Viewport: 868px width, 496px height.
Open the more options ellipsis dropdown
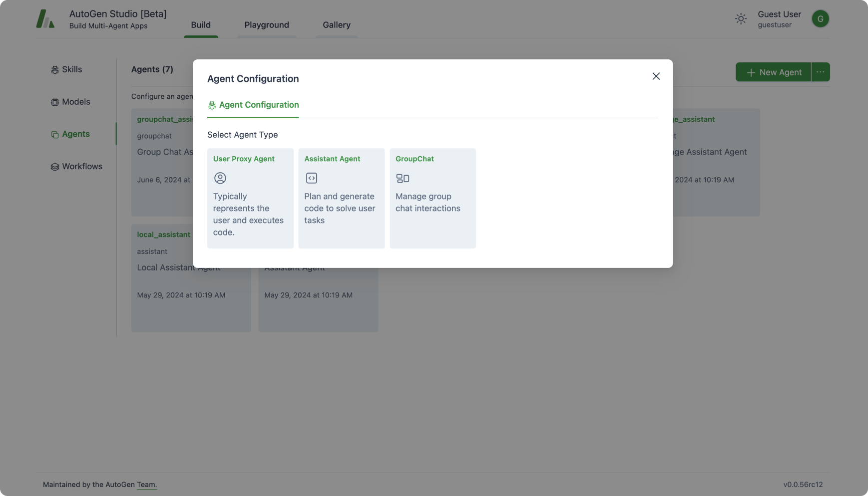(821, 72)
